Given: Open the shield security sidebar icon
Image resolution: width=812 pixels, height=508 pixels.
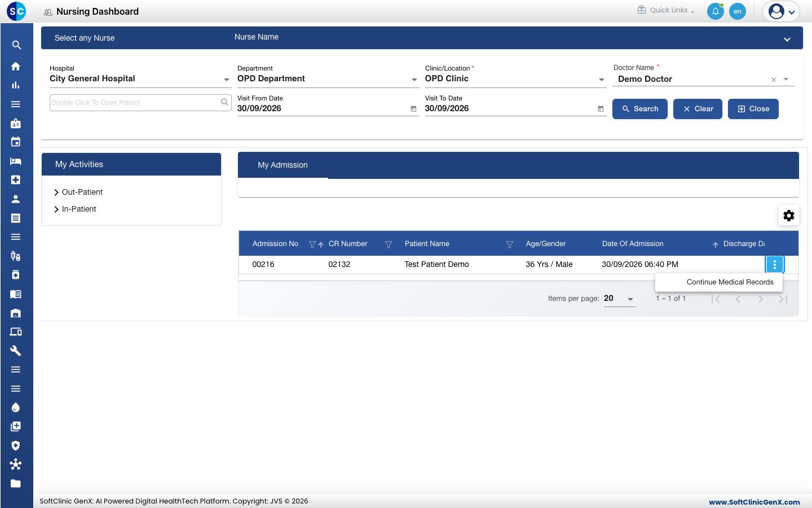Looking at the screenshot, I should tap(16, 445).
